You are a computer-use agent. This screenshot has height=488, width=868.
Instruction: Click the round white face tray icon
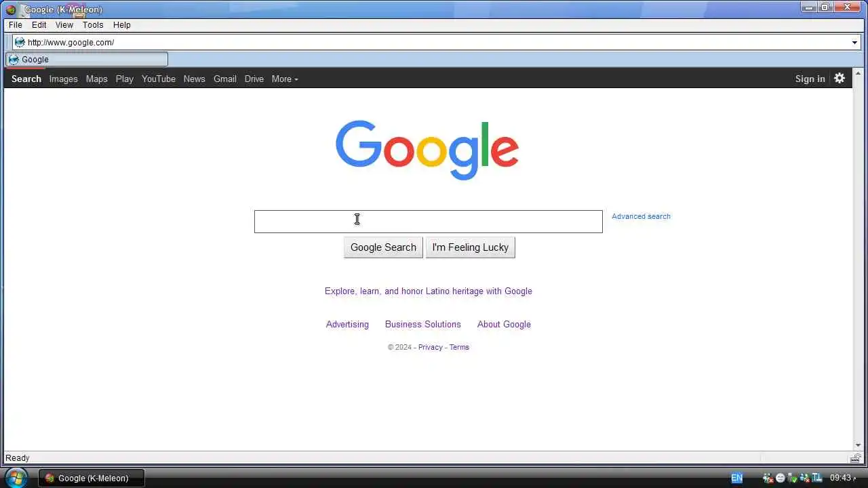click(781, 478)
